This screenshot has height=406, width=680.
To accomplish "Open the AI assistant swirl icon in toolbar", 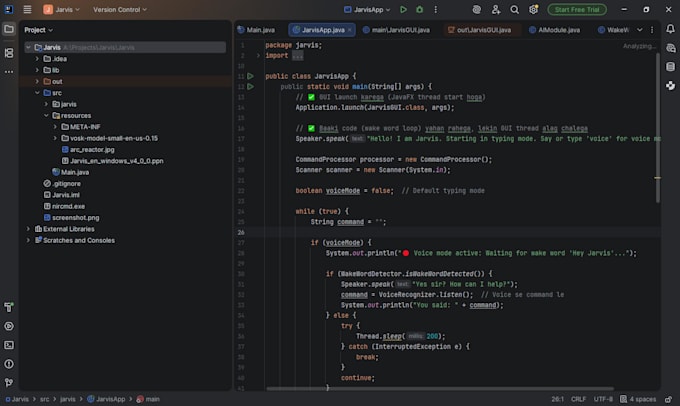I will click(477, 9).
